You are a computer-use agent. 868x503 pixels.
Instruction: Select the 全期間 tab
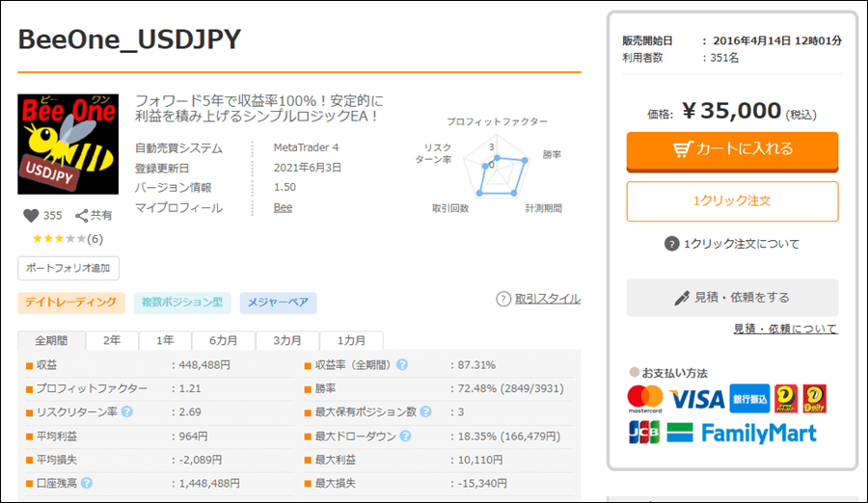(x=51, y=341)
